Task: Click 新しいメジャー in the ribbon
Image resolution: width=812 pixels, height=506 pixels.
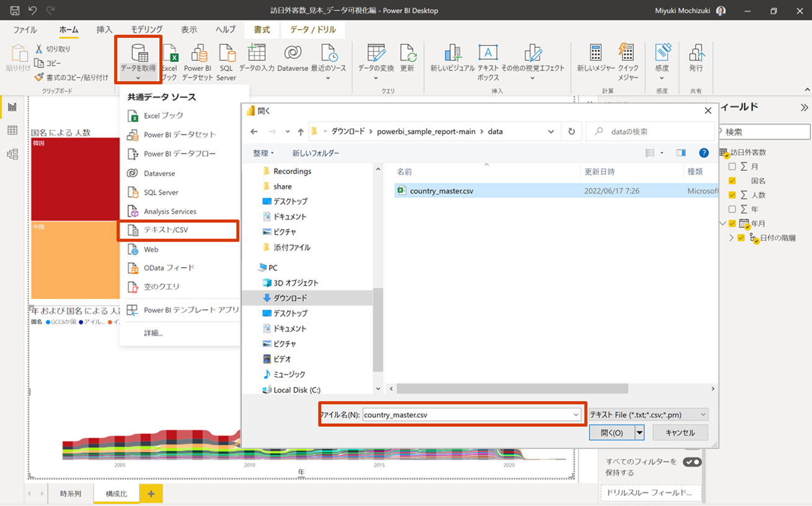Action: (596, 58)
